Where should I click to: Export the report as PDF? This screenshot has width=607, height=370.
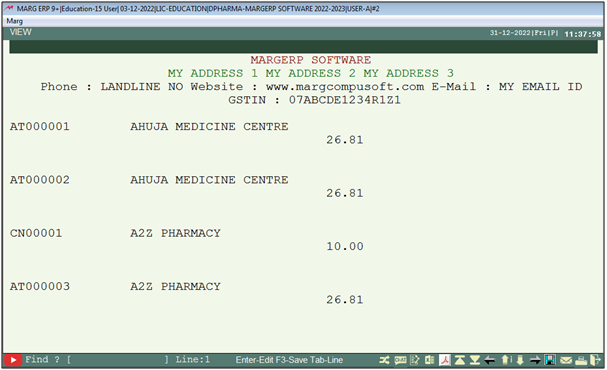[445, 360]
